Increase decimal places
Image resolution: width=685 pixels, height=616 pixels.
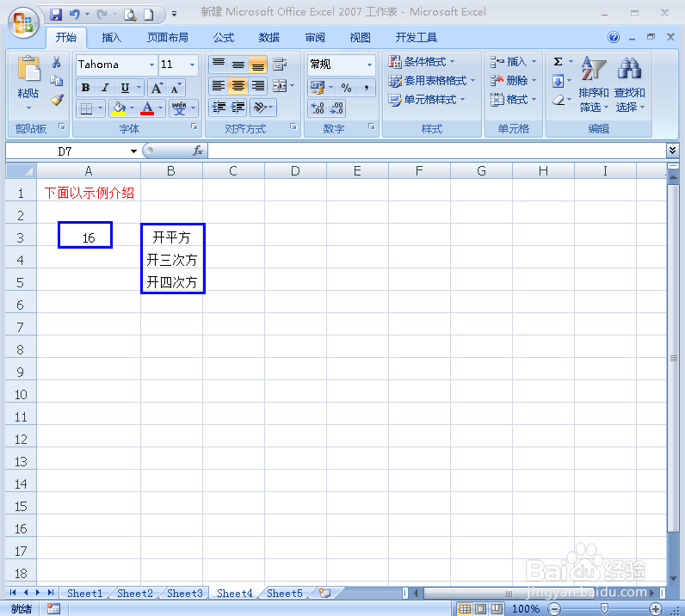[x=318, y=108]
